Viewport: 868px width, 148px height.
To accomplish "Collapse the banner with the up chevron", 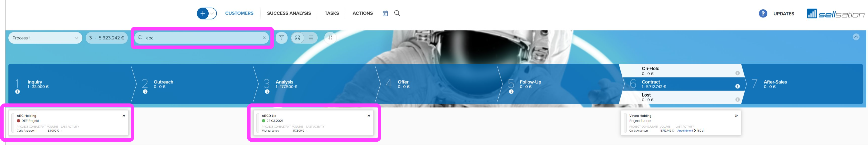I will 856,37.
